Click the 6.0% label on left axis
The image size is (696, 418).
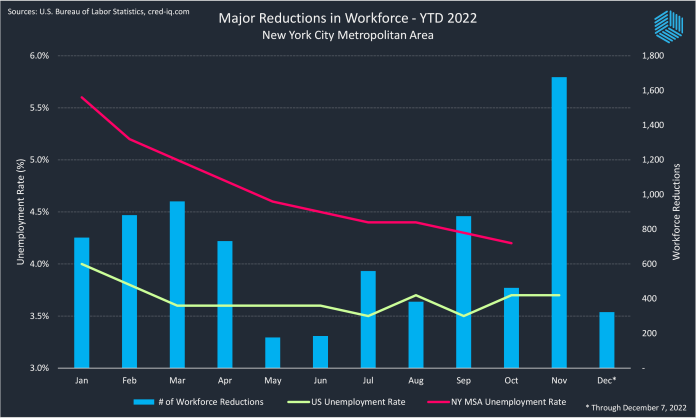pyautogui.click(x=38, y=56)
